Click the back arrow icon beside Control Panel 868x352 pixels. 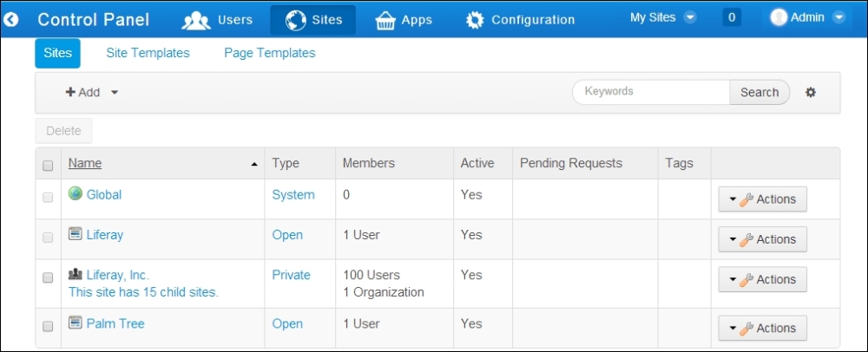[11, 20]
